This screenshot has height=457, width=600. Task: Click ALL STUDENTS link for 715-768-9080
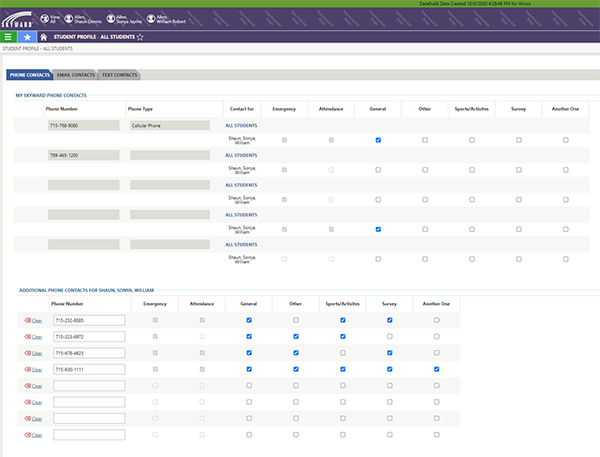(241, 126)
